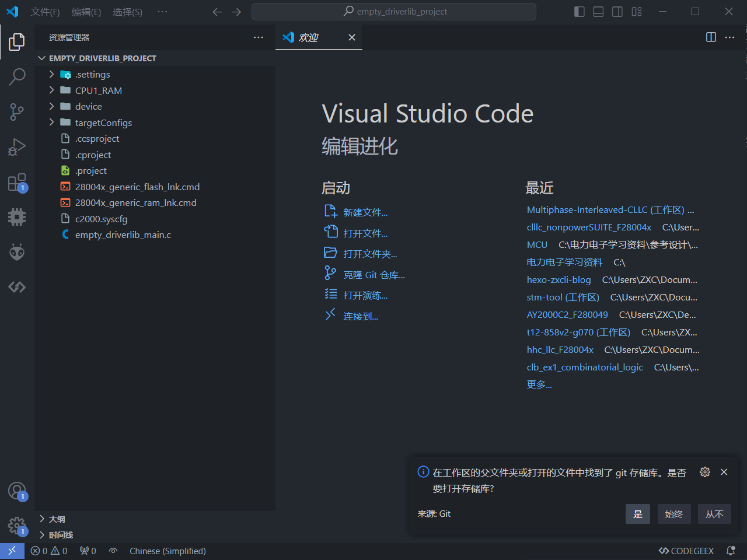The width and height of the screenshot is (747, 560).
Task: Open the Accounts menu icon
Action: (17, 491)
